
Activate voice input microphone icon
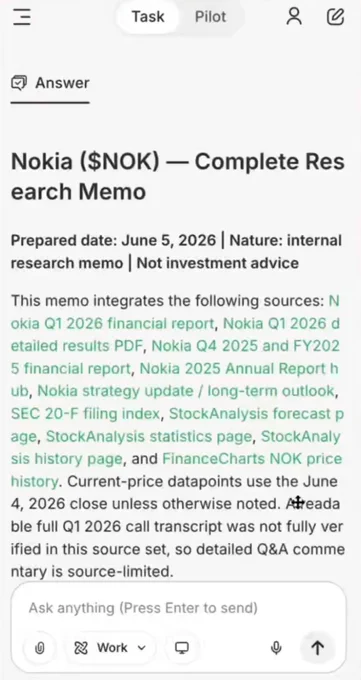coord(276,648)
